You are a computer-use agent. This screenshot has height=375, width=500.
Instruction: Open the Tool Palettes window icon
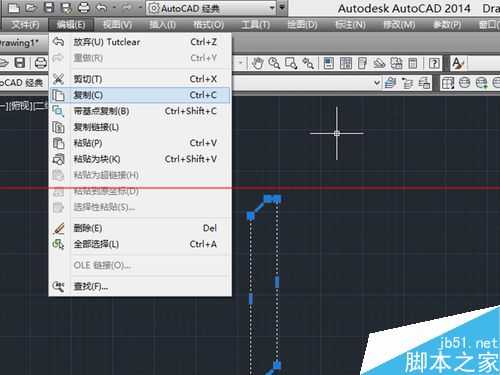362,63
